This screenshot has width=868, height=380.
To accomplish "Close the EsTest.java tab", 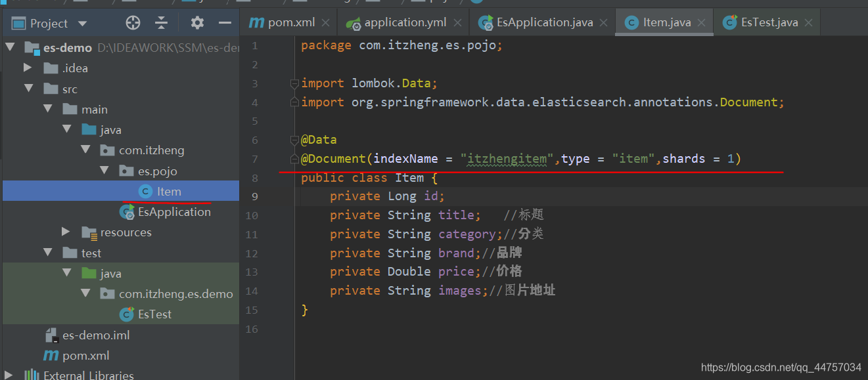I will (x=808, y=22).
